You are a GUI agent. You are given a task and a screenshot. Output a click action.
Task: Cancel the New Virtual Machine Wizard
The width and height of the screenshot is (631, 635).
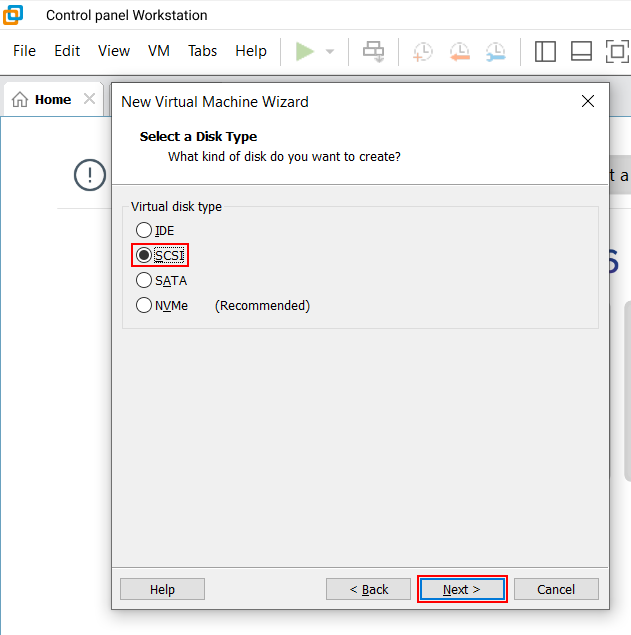[556, 589]
